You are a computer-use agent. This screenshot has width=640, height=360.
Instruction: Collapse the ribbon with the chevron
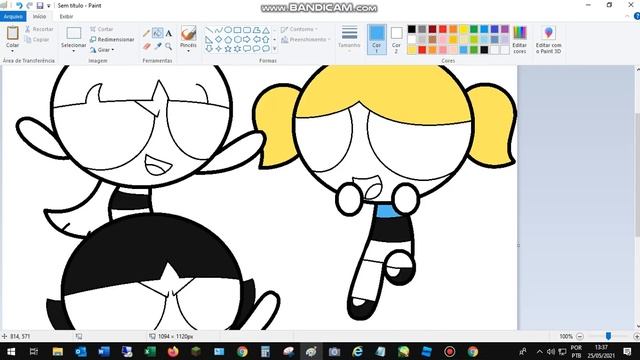point(628,16)
